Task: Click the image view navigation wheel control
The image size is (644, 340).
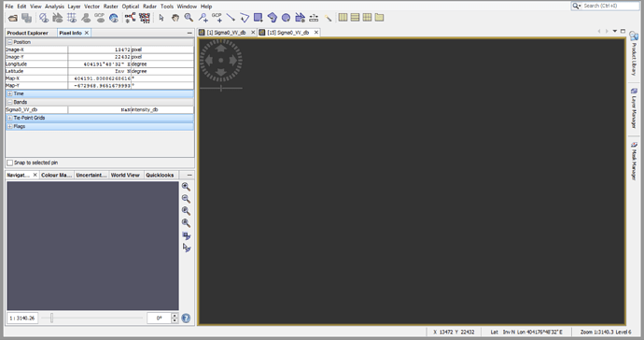Action: (x=221, y=60)
